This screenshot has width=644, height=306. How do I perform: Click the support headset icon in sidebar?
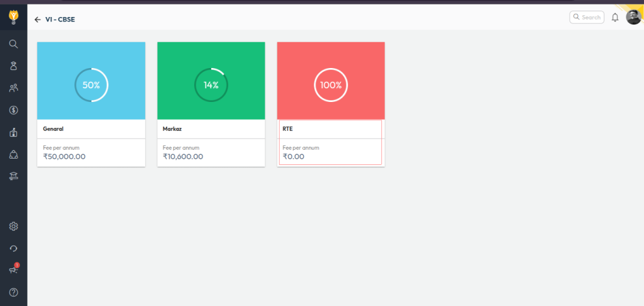pos(13,248)
